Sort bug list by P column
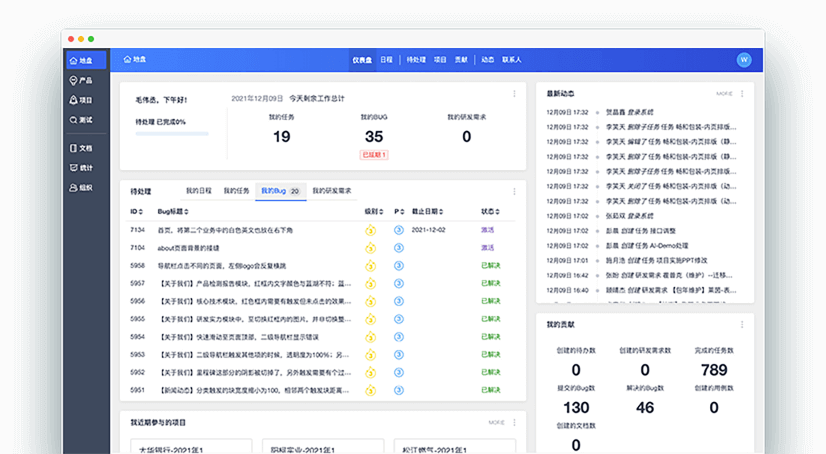826x454 pixels. coord(399,212)
